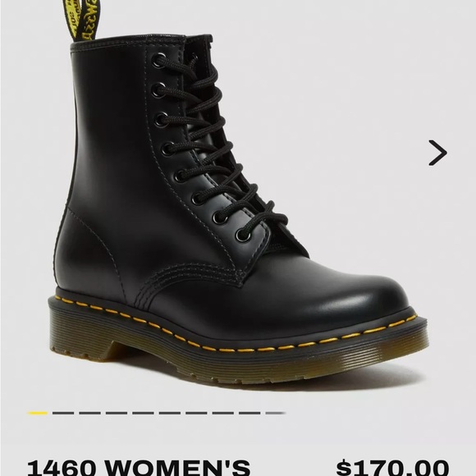
Task: Show the next product image with arrow
Action: [x=437, y=153]
